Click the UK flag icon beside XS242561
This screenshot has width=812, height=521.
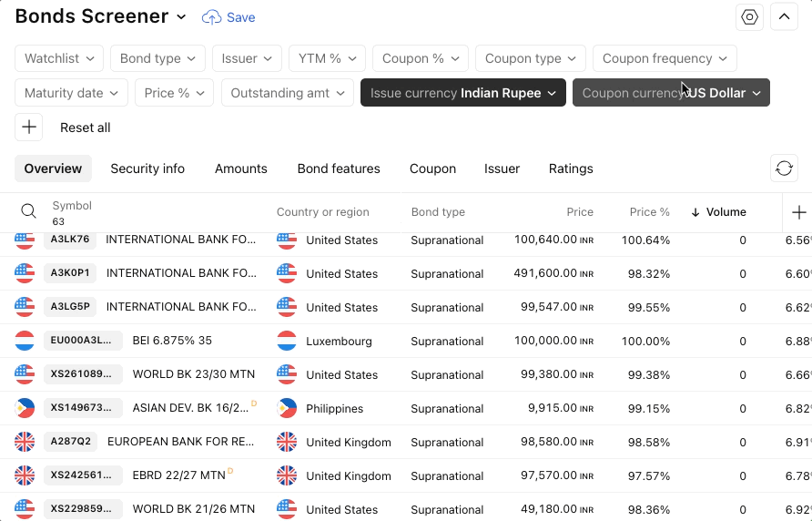pyautogui.click(x=25, y=475)
